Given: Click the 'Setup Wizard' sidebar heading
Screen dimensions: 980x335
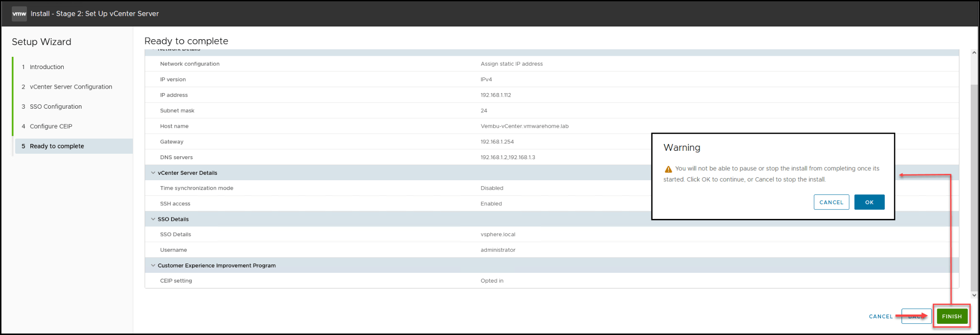Looking at the screenshot, I should click(42, 42).
